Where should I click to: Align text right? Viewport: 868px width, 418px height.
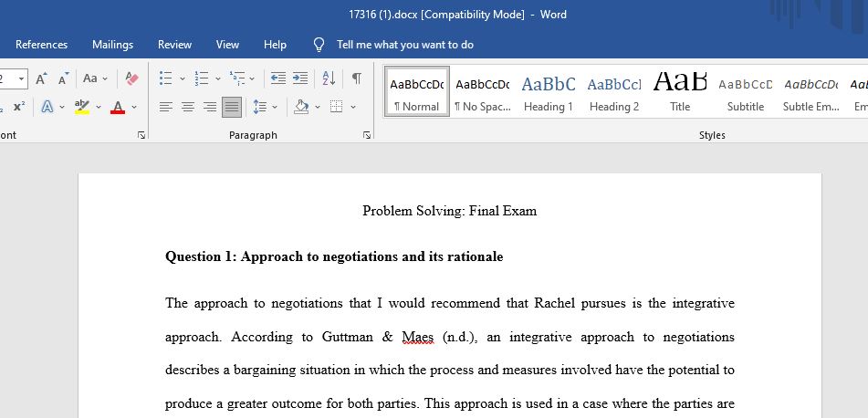pos(209,107)
